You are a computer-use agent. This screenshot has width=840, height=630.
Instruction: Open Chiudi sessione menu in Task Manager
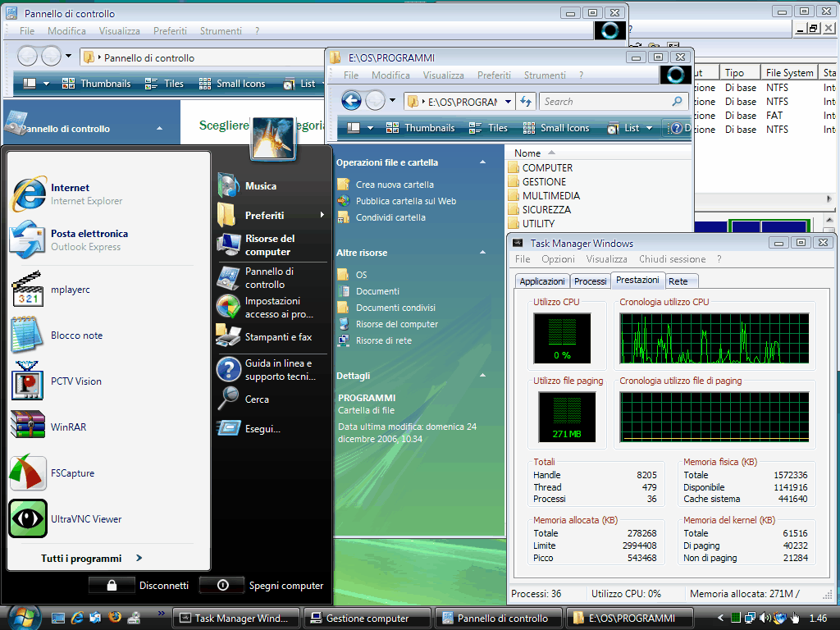click(x=672, y=259)
